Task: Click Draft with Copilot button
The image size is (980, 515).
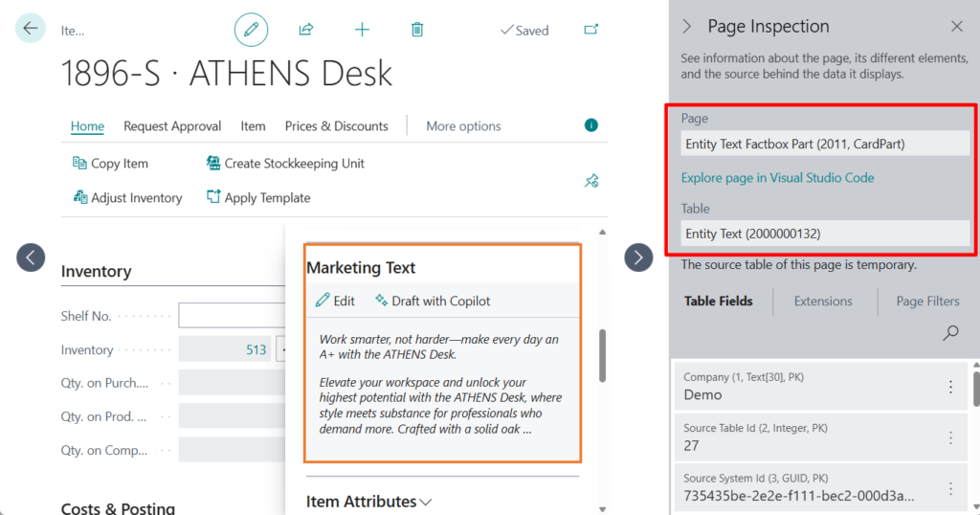Action: point(433,301)
